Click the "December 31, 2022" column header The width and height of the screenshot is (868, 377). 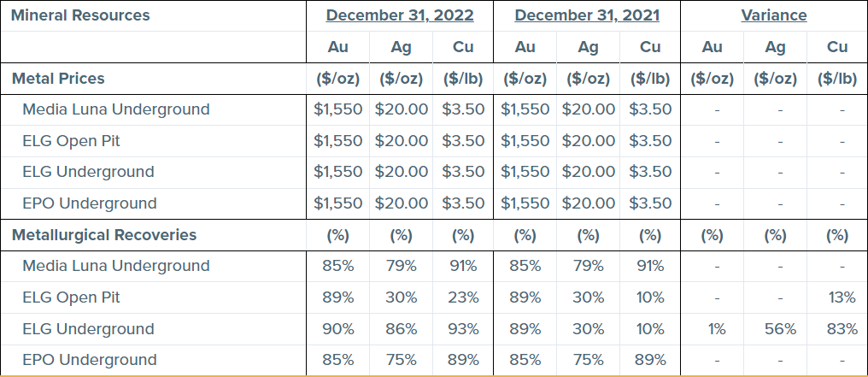click(400, 15)
